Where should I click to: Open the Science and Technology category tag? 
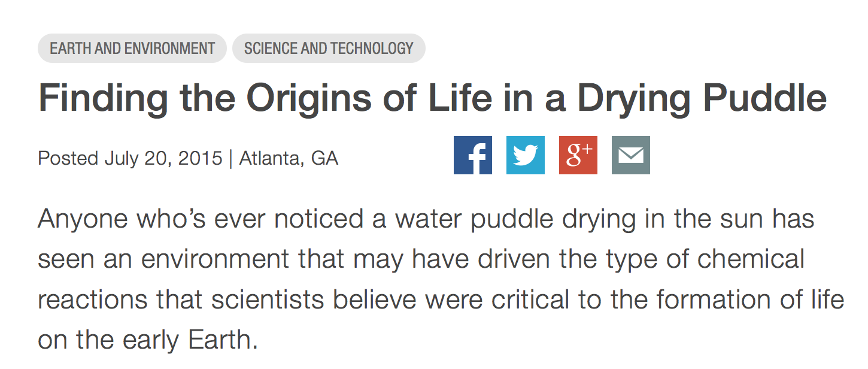coord(329,49)
